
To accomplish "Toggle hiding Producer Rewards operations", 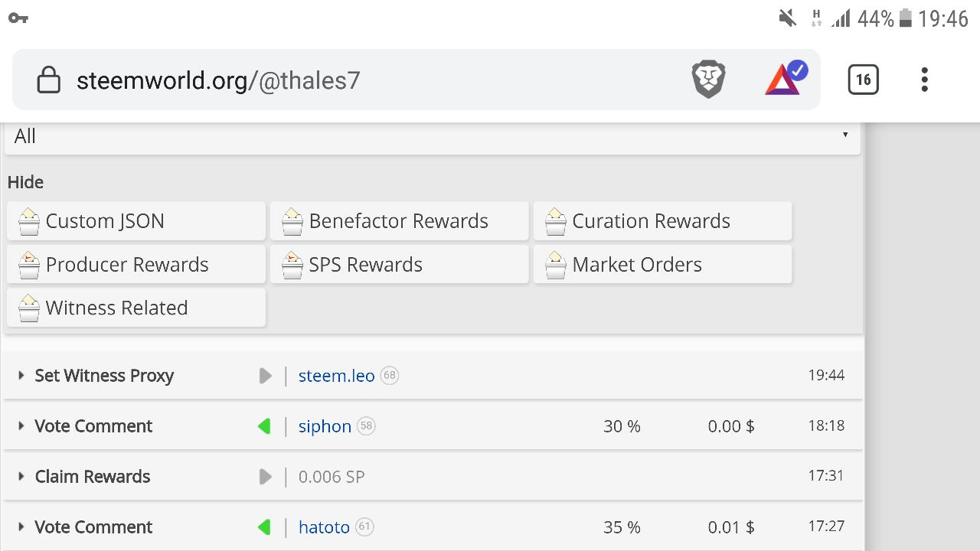I will 136,265.
